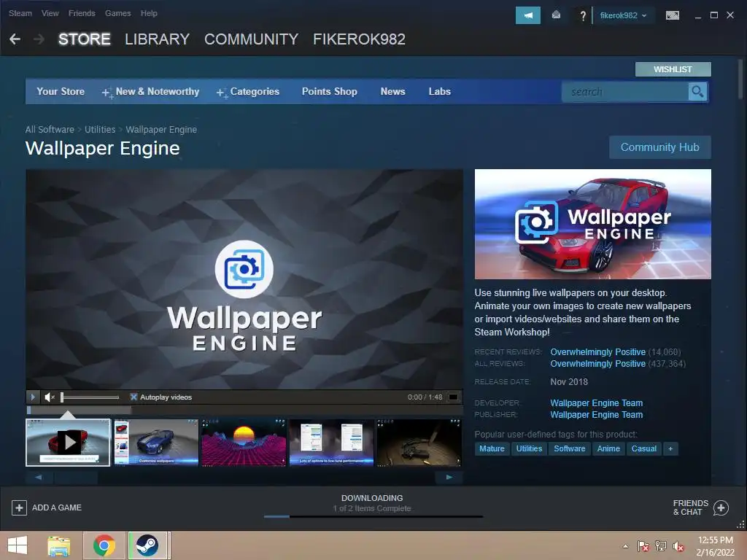Show hidden tray icons arrow

tap(625, 546)
